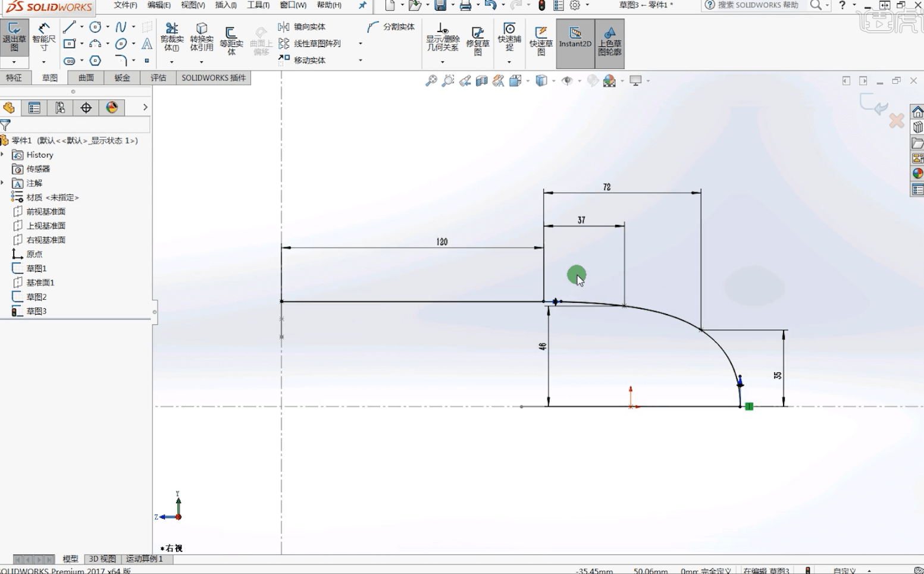This screenshot has height=574, width=924.
Task: Click the Section View icon
Action: click(x=482, y=81)
